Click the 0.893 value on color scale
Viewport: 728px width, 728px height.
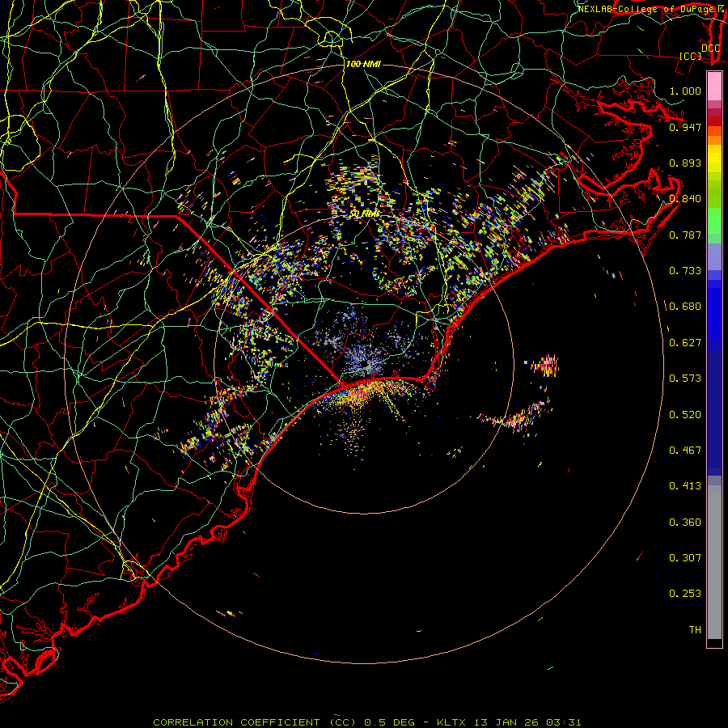click(x=685, y=163)
